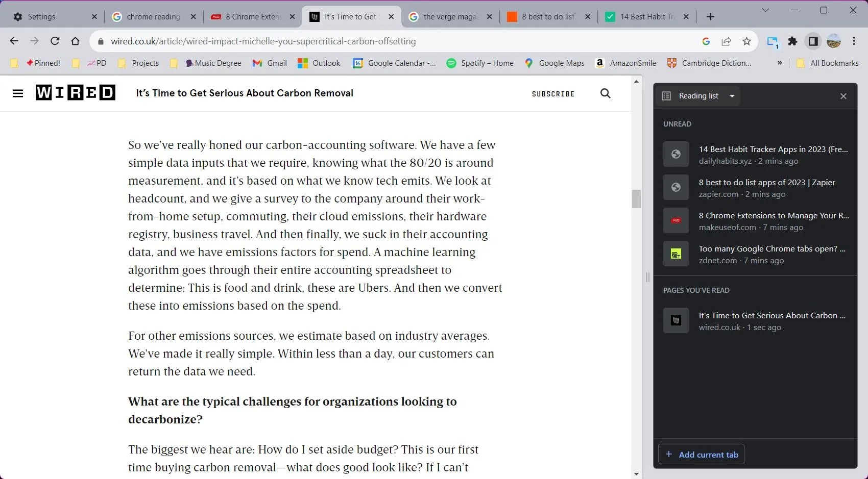
Task: Click the share icon in the address bar
Action: tap(727, 41)
